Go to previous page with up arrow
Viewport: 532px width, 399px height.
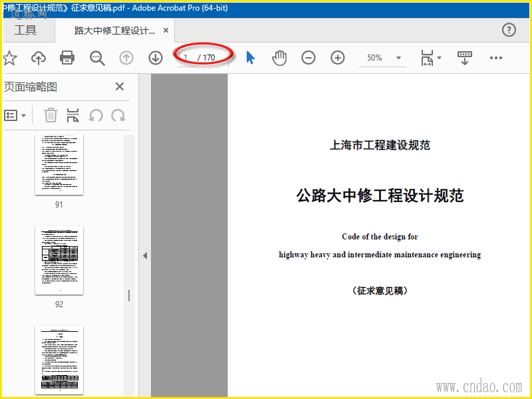point(126,58)
